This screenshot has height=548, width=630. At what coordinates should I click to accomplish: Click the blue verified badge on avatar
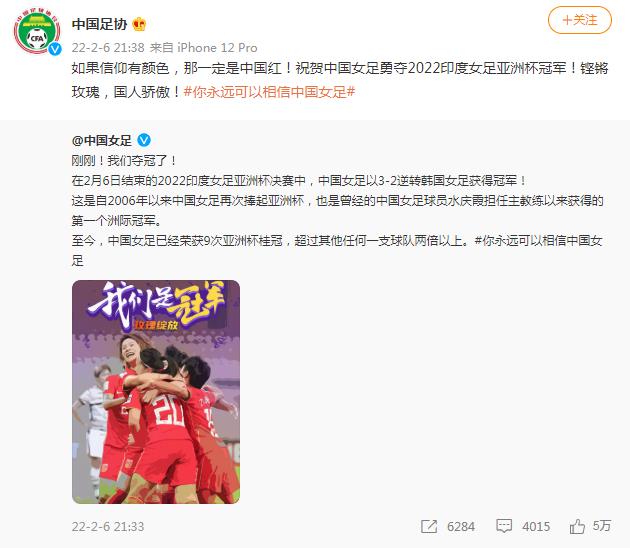coord(55,49)
